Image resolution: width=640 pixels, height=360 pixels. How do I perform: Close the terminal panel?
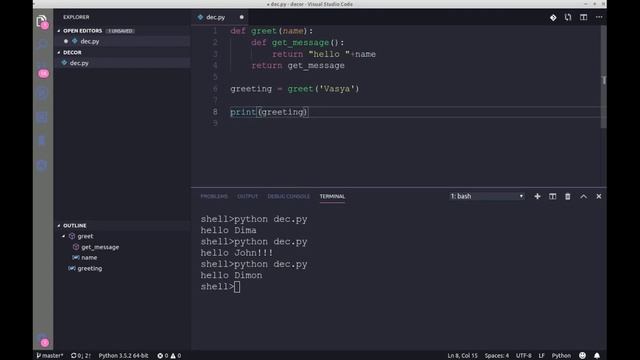[x=599, y=196]
